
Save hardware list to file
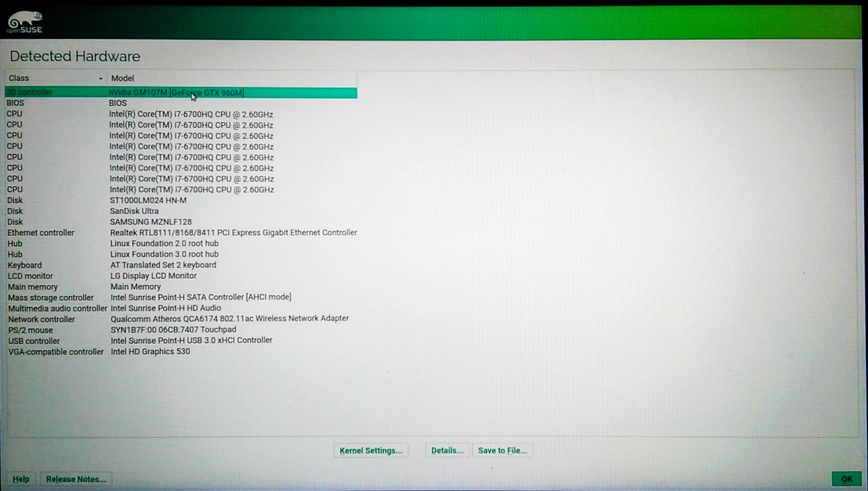[x=502, y=451]
